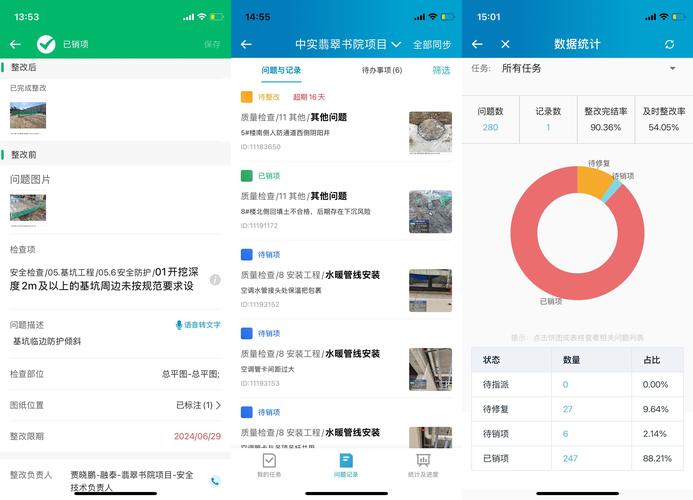Tap the 超期16天 overdue label
Viewport: 693px width, 500px height.
(x=309, y=97)
